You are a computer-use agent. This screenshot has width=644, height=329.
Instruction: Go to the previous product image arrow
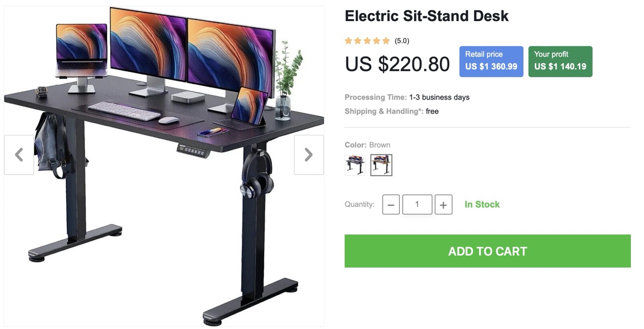coord(19,155)
